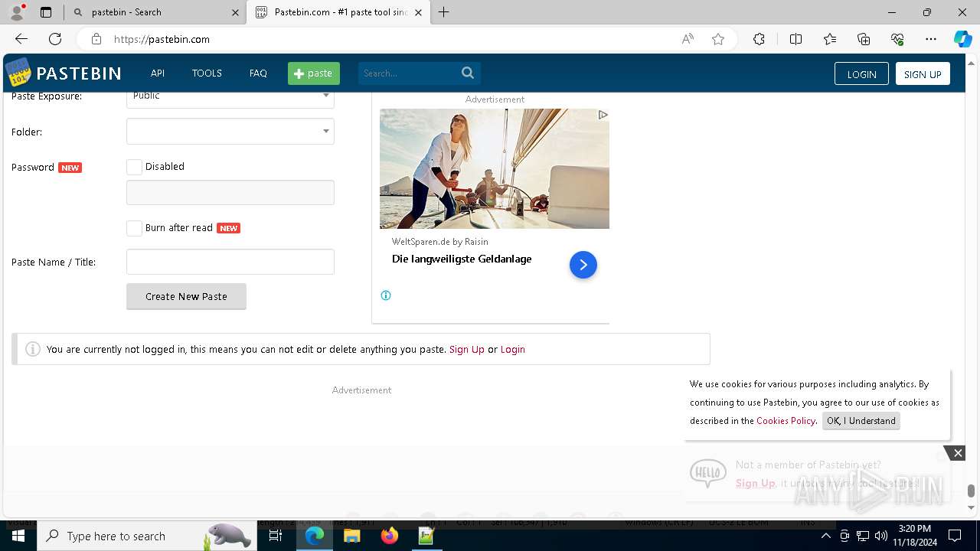Open the Folder dropdown
This screenshot has height=551, width=980.
[x=230, y=132]
